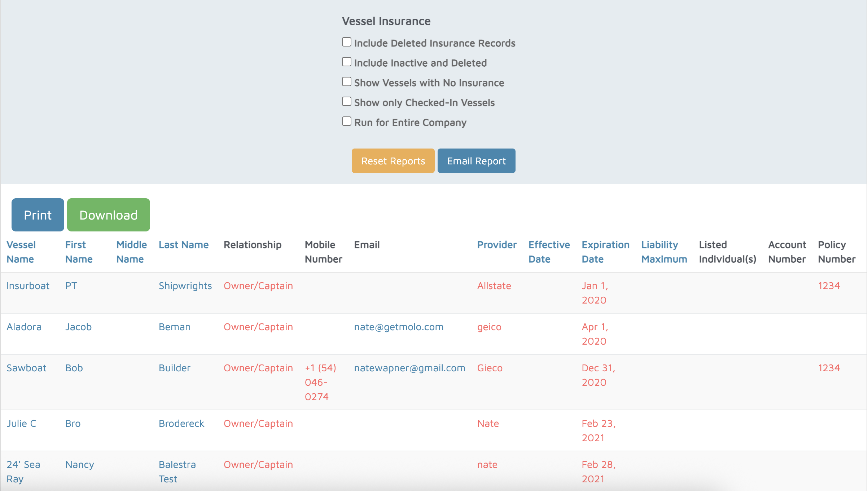Enable Include Inactive and Deleted checkbox
This screenshot has height=491, width=868.
(x=346, y=62)
